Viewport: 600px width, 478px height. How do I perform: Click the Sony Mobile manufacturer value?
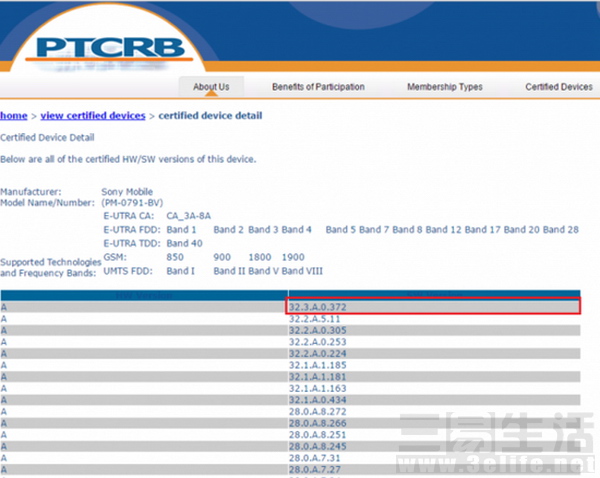[x=127, y=191]
